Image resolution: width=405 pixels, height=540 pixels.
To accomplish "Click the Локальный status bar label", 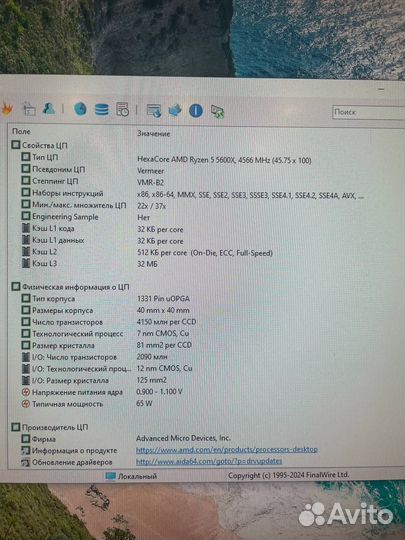I will click(x=137, y=476).
